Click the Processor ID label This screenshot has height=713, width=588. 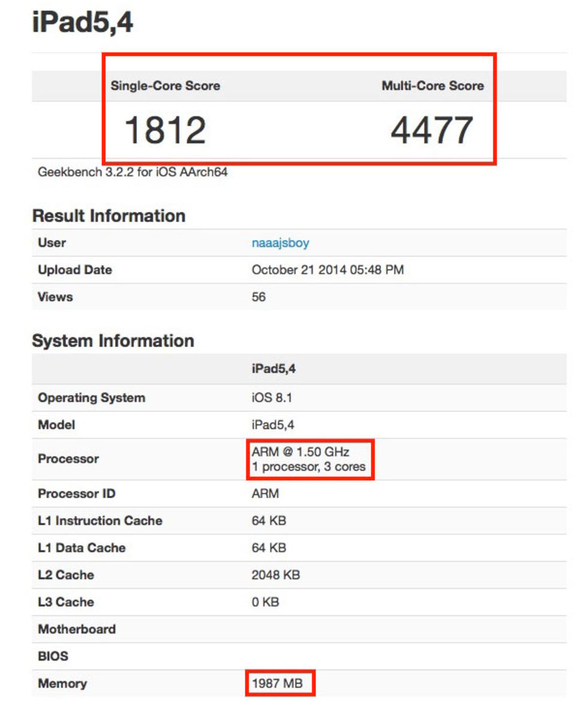tap(76, 493)
